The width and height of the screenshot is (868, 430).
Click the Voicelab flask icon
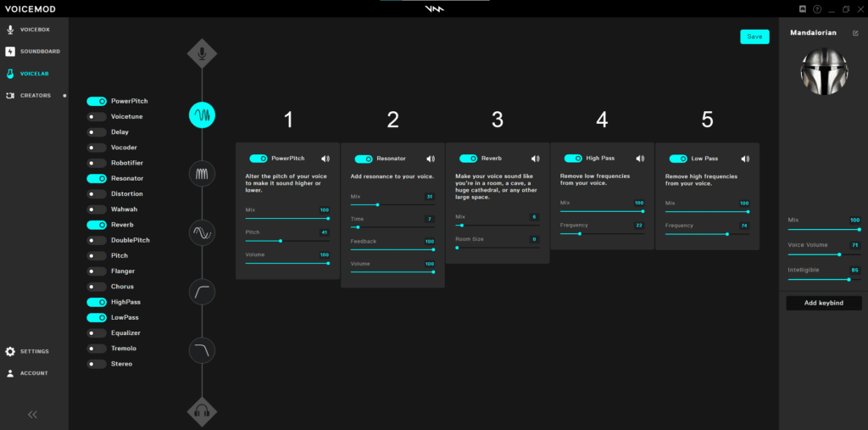(x=10, y=73)
